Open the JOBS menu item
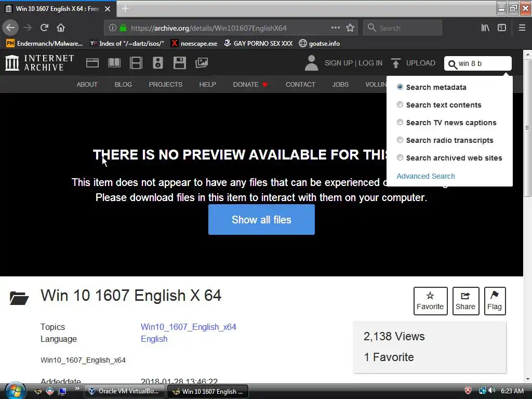This screenshot has width=532, height=399. point(340,85)
